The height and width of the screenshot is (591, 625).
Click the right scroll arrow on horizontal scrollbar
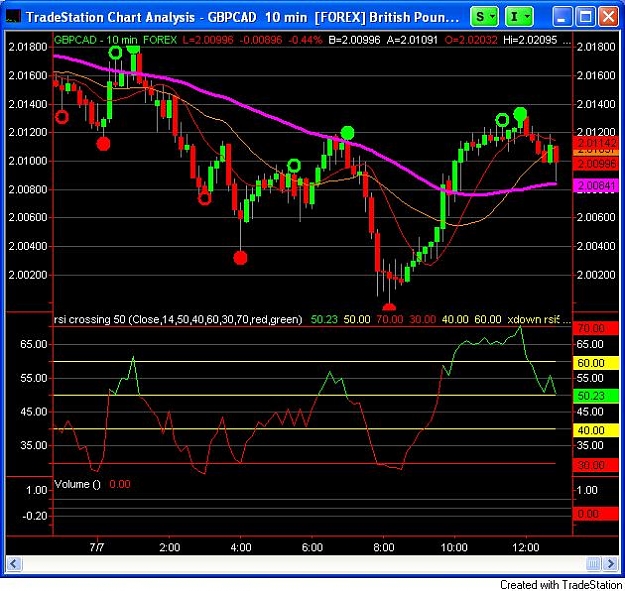point(611,564)
